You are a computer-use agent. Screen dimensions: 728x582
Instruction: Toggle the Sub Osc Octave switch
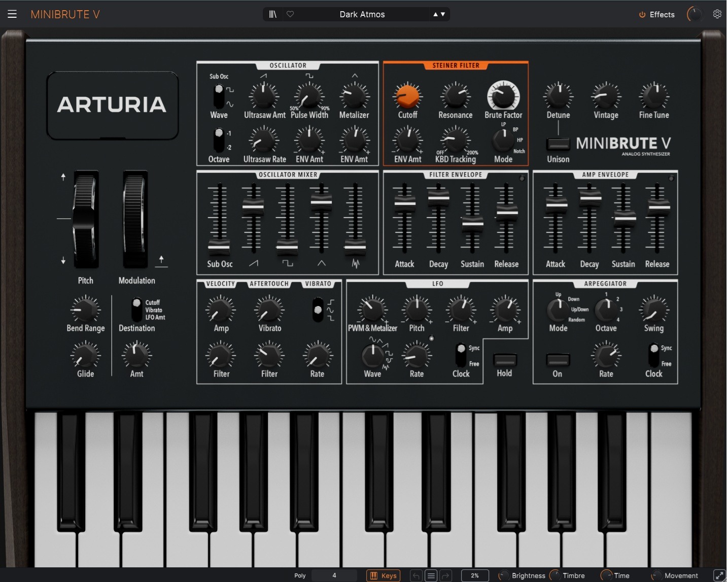pyautogui.click(x=219, y=140)
